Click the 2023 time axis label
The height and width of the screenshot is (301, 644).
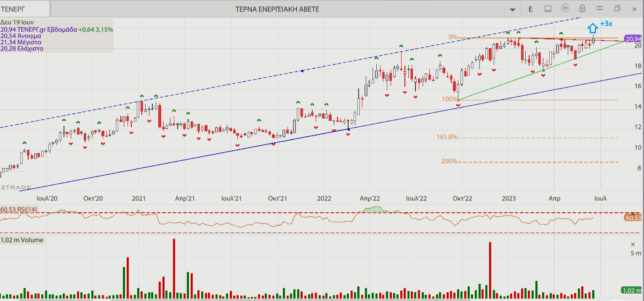coord(508,199)
